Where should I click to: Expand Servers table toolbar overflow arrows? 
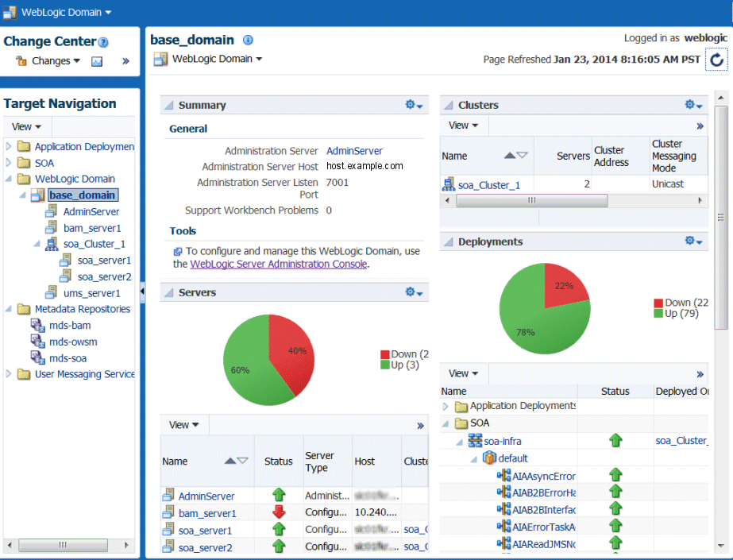click(420, 426)
